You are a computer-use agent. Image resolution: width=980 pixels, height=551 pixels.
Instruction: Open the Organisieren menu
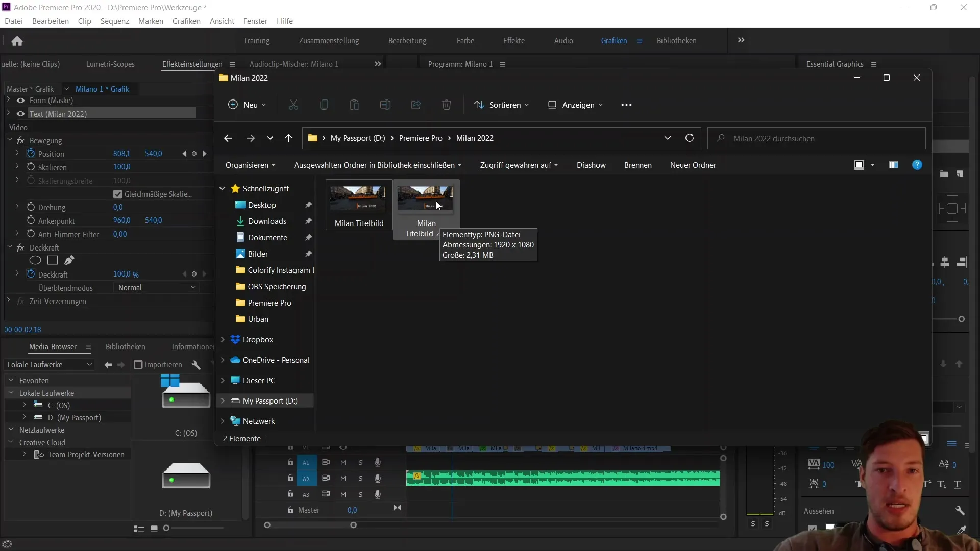pos(250,165)
